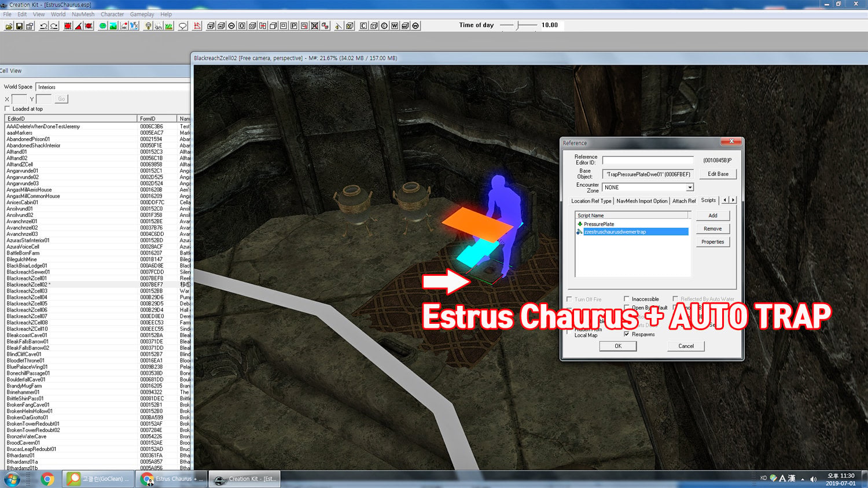Click the boxed W toolbar icon
Viewport: 868px width, 488px height.
[x=395, y=26]
